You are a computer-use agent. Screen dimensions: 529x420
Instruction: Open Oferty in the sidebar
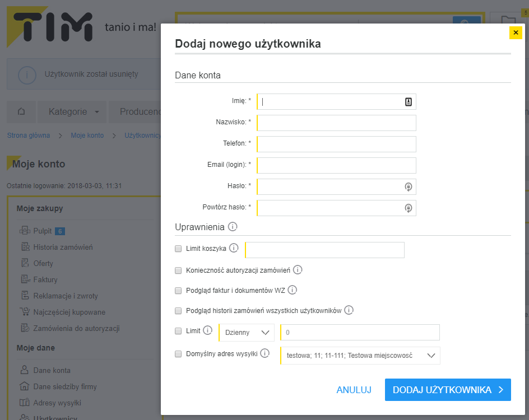pyautogui.click(x=43, y=263)
